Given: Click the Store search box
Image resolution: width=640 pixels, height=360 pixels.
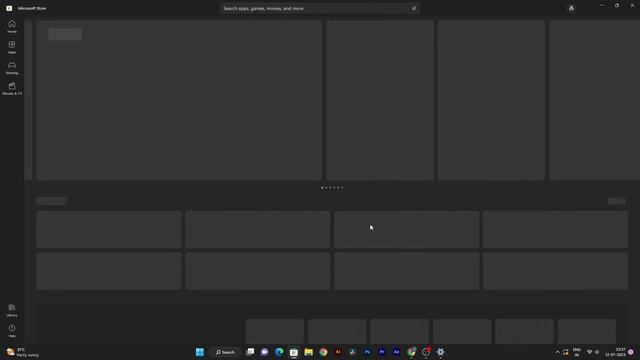Looking at the screenshot, I should (x=320, y=8).
